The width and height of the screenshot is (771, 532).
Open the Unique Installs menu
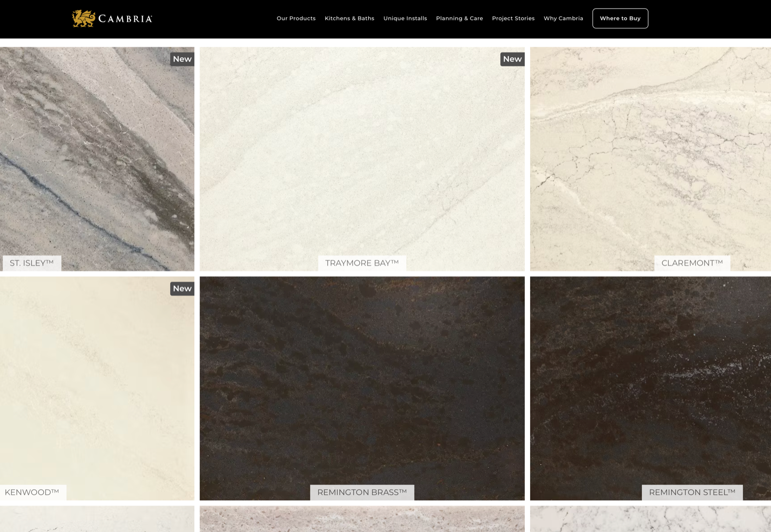pos(405,18)
